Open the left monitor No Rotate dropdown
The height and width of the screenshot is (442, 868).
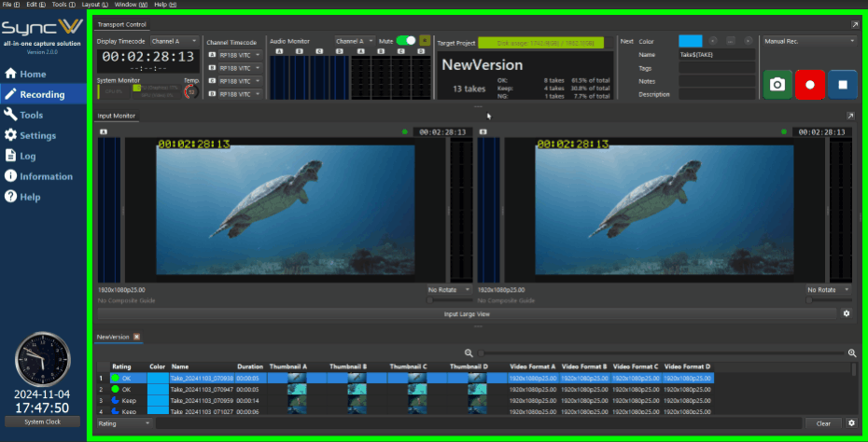pyautogui.click(x=448, y=290)
